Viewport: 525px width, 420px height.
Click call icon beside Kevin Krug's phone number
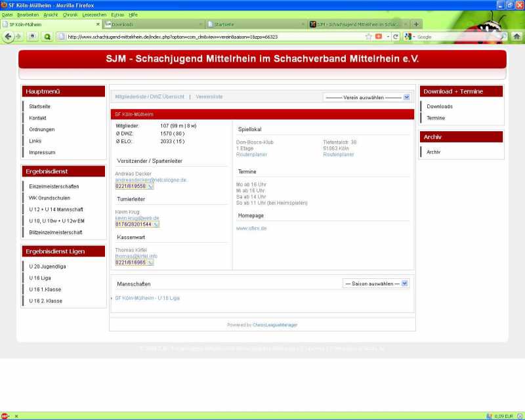(155, 224)
